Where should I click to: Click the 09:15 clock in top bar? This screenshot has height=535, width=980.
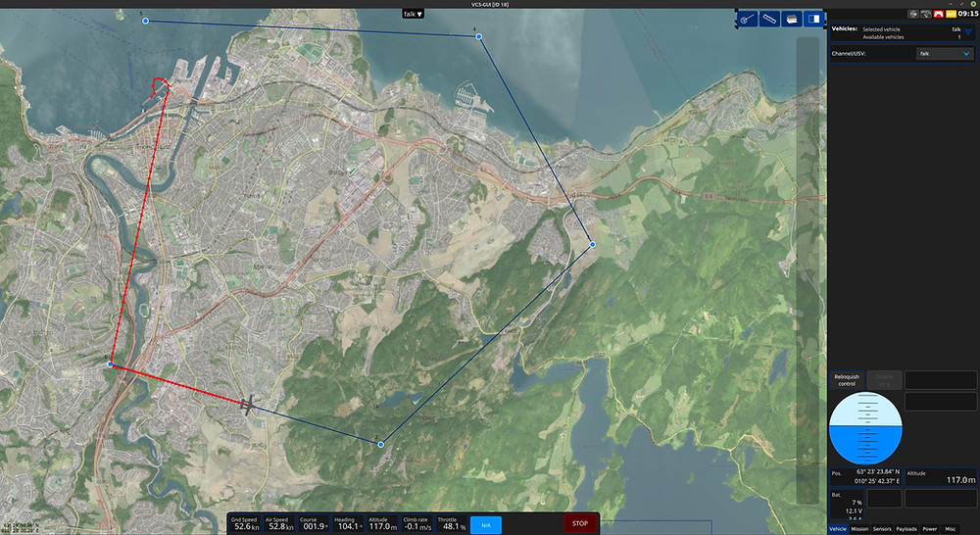pyautogui.click(x=968, y=14)
